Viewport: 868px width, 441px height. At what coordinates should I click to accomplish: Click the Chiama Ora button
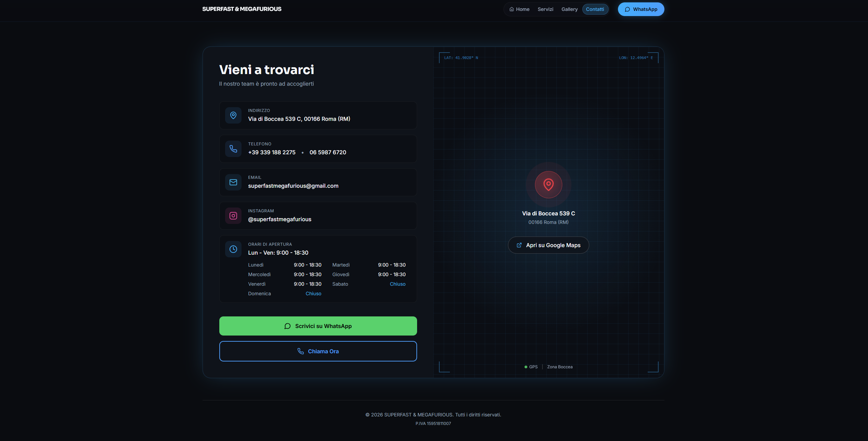(318, 351)
